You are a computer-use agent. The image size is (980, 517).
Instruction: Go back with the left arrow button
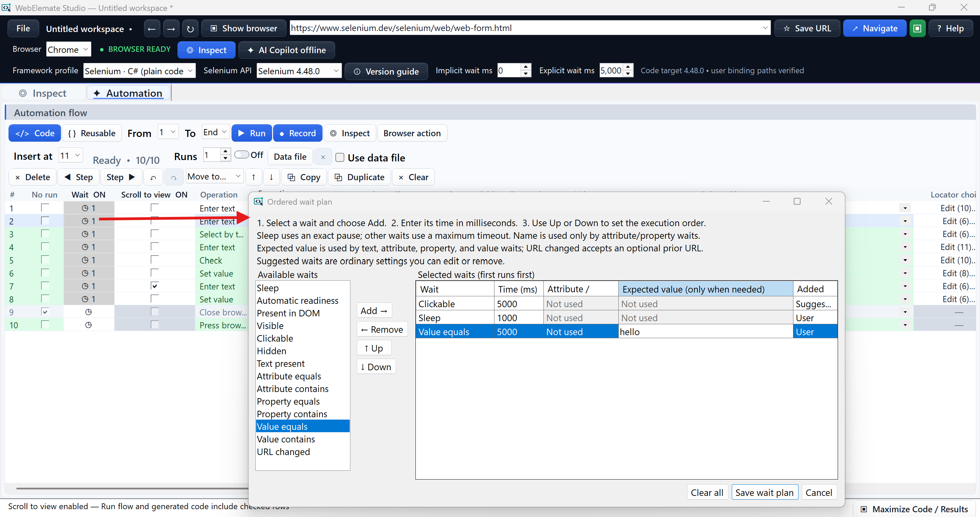click(x=152, y=29)
